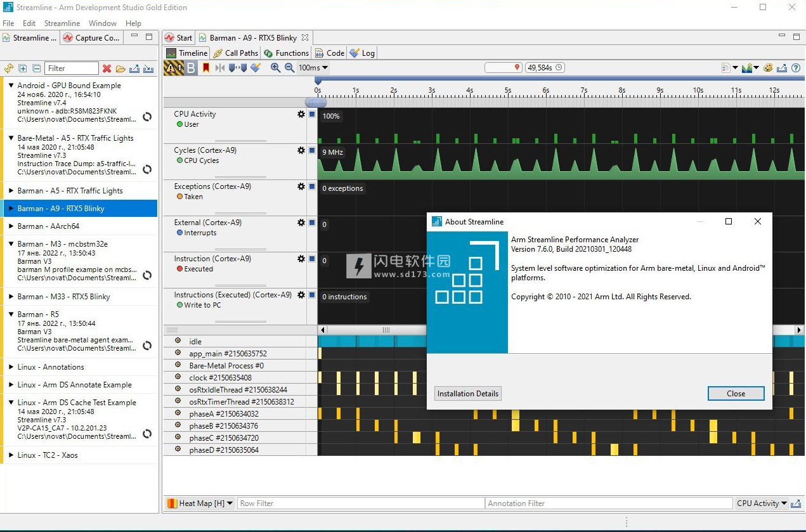Open the Heat Map [H] mode dropdown

click(200, 503)
